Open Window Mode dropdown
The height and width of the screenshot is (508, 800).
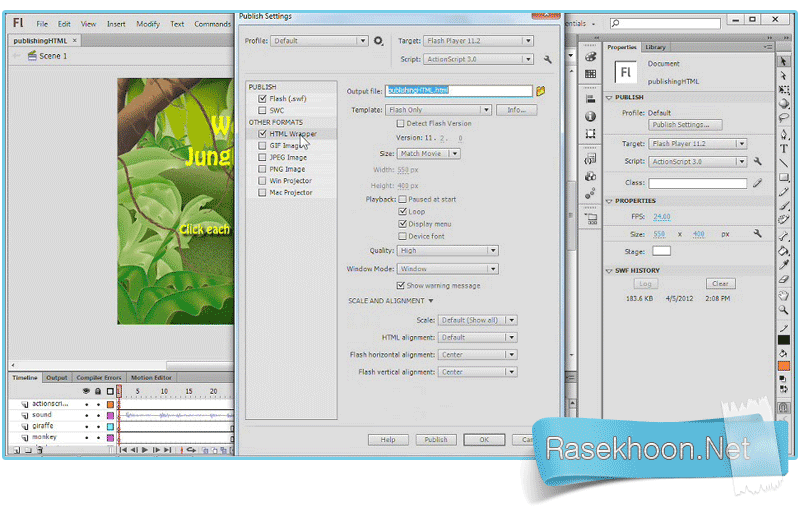447,269
